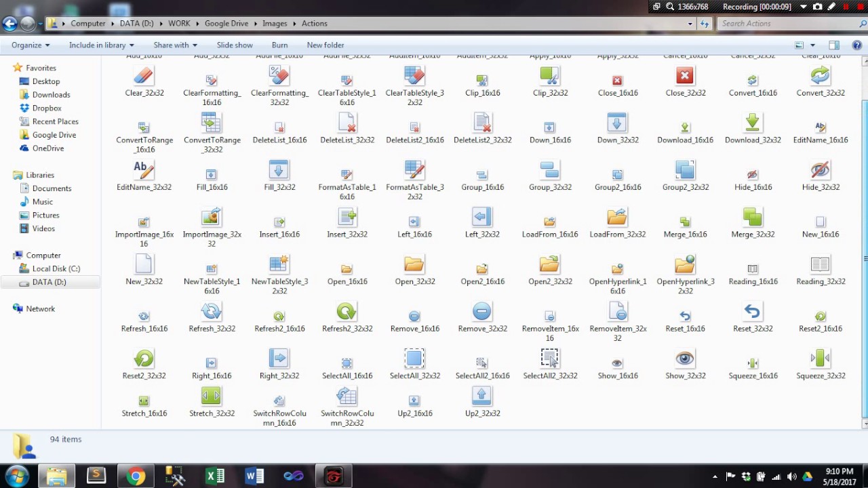Start a Slide show of the images
This screenshot has width=868, height=488.
tap(234, 45)
